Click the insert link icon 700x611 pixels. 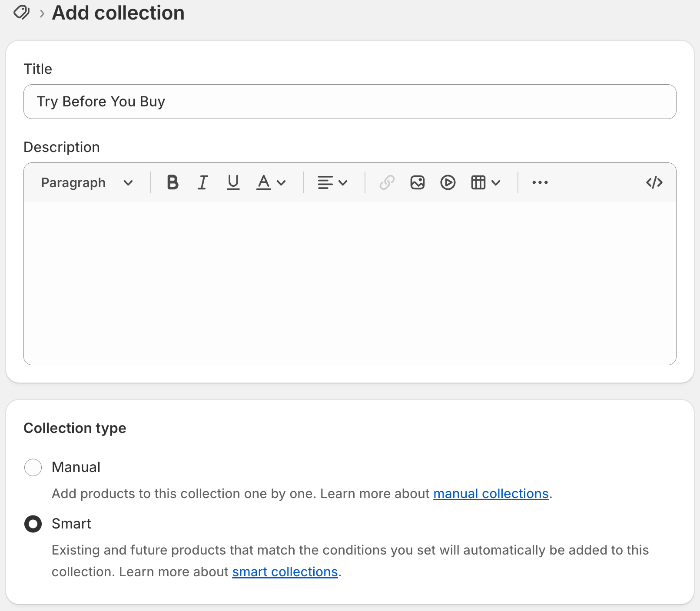pos(387,182)
